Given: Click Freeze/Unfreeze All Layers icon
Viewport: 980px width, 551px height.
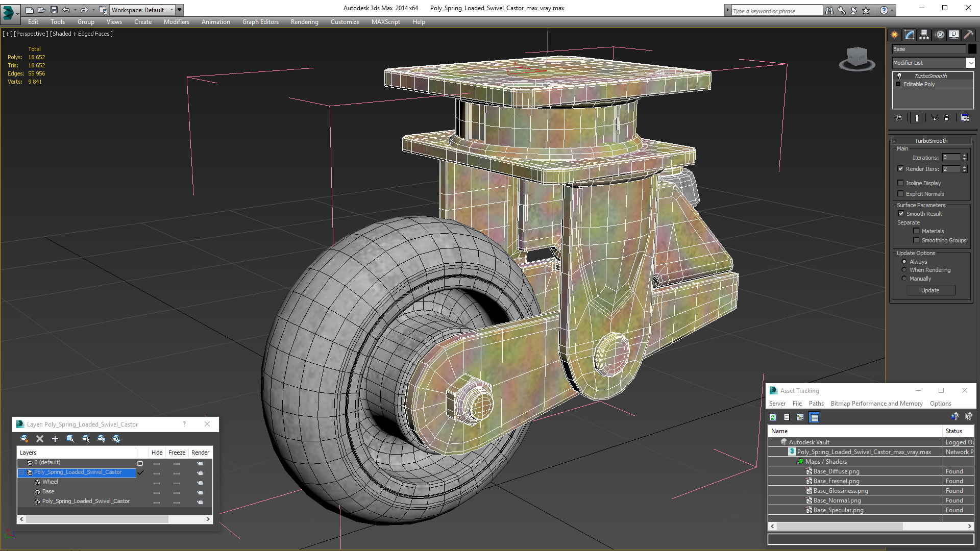Looking at the screenshot, I should [116, 439].
